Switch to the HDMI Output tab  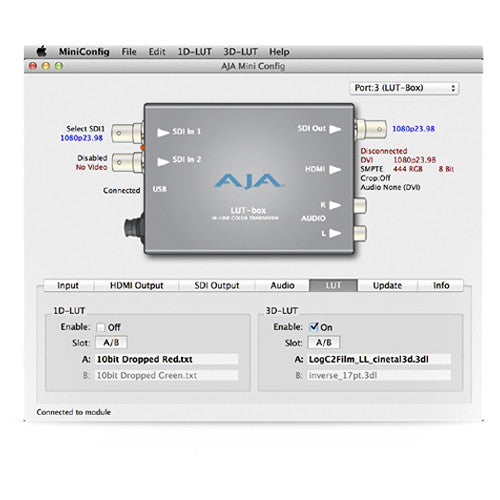click(x=137, y=285)
